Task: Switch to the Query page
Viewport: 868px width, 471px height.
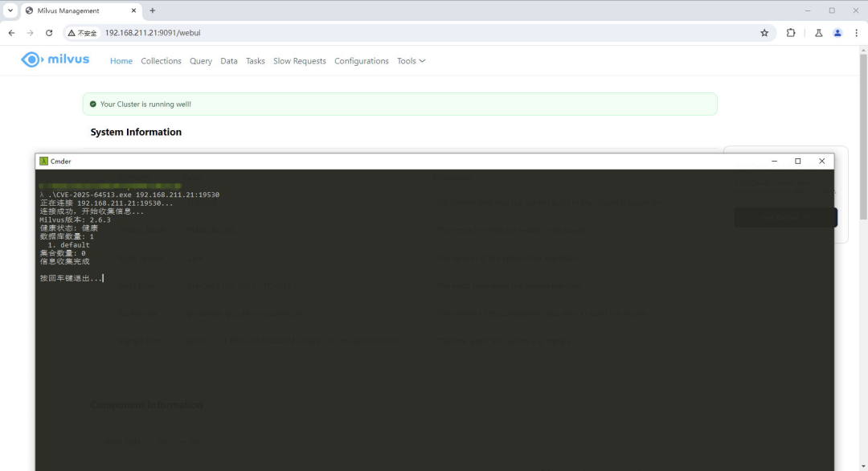Action: (201, 61)
